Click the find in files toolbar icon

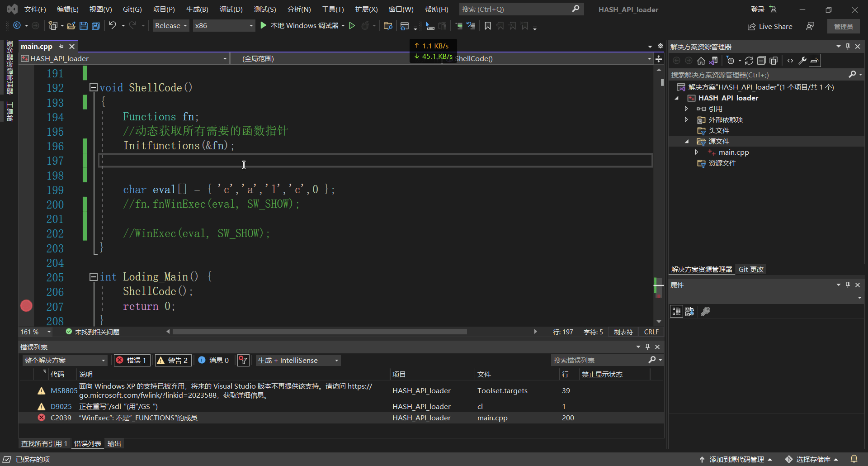tap(387, 26)
